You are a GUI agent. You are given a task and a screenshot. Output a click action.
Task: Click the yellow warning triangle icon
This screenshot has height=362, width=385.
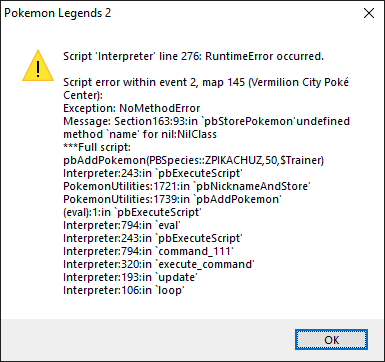(x=38, y=66)
